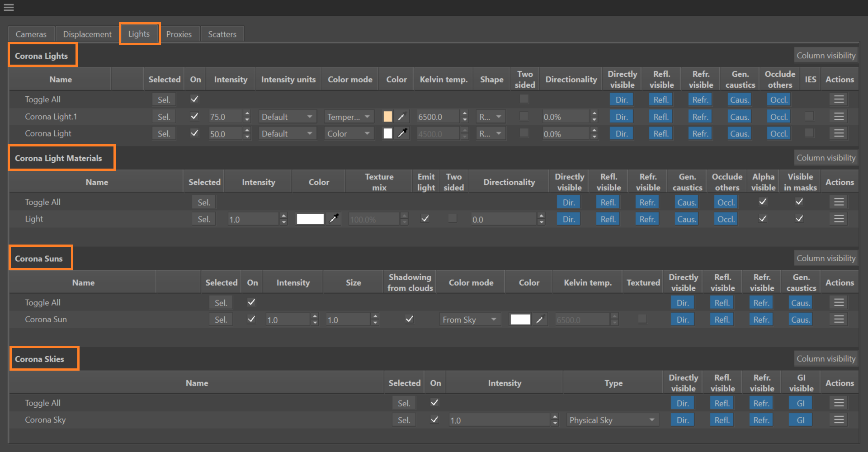This screenshot has width=868, height=452.
Task: Open From Sky color mode dropdown
Action: [470, 320]
